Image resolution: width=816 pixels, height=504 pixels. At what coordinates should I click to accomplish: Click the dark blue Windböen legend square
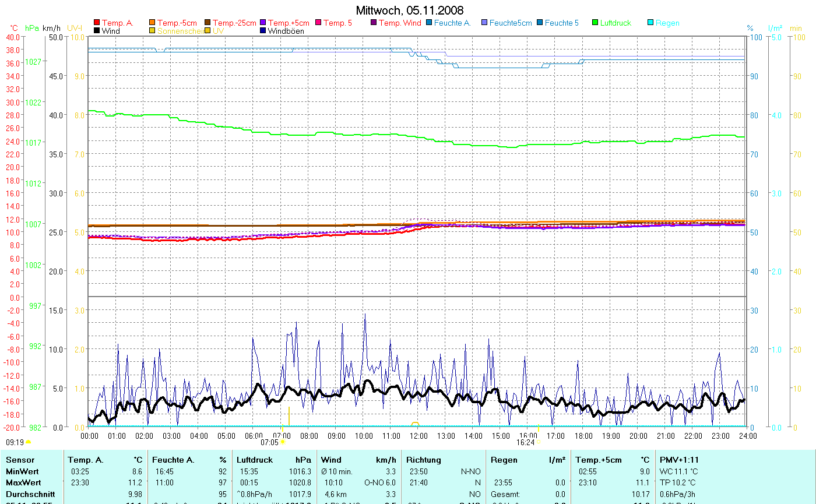tap(263, 31)
